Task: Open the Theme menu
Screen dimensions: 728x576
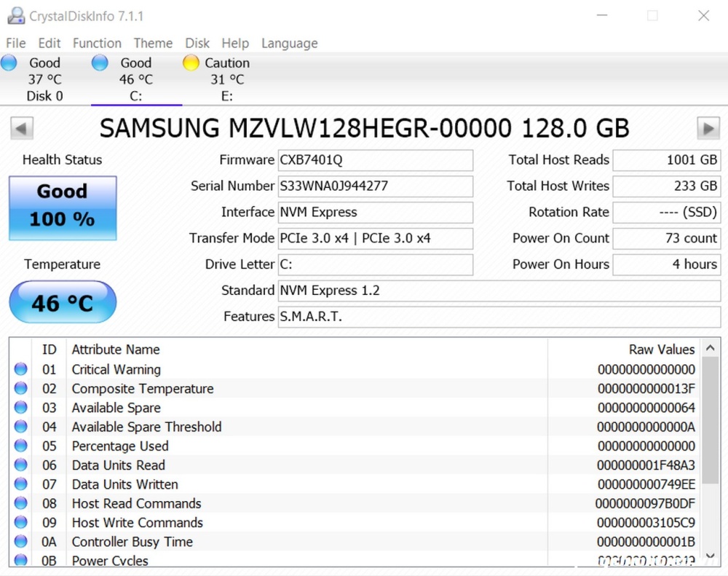Action: [153, 43]
